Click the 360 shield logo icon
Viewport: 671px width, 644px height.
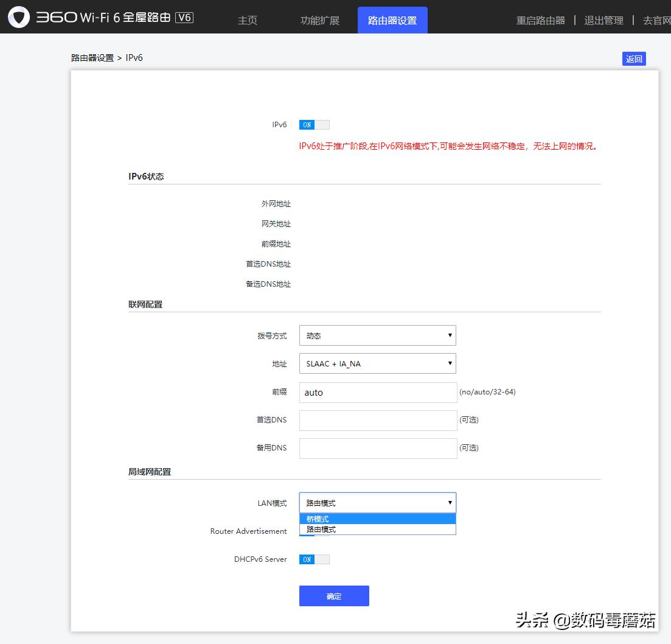pos(19,19)
